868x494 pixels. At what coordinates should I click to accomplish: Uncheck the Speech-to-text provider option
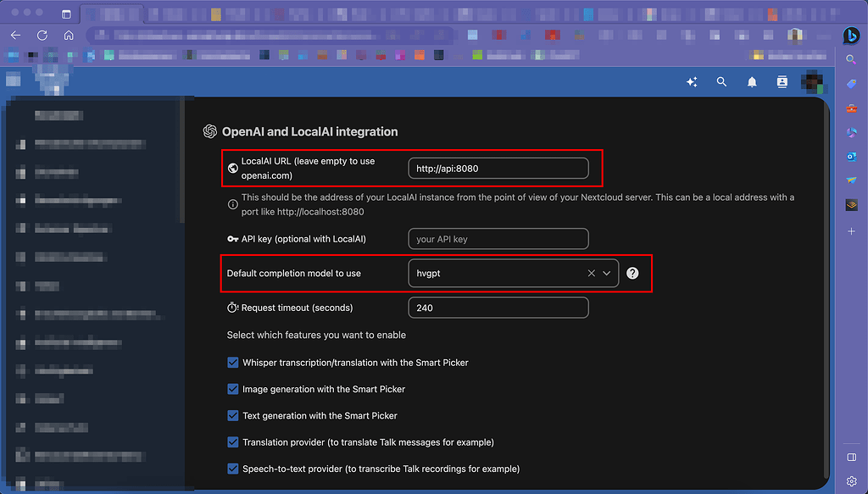[x=233, y=469]
